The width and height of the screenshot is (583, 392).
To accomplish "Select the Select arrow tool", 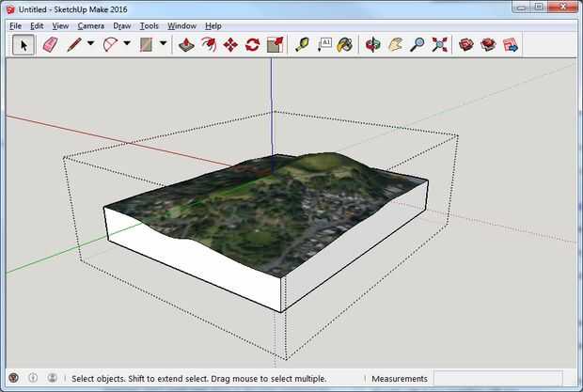I will pyautogui.click(x=24, y=45).
